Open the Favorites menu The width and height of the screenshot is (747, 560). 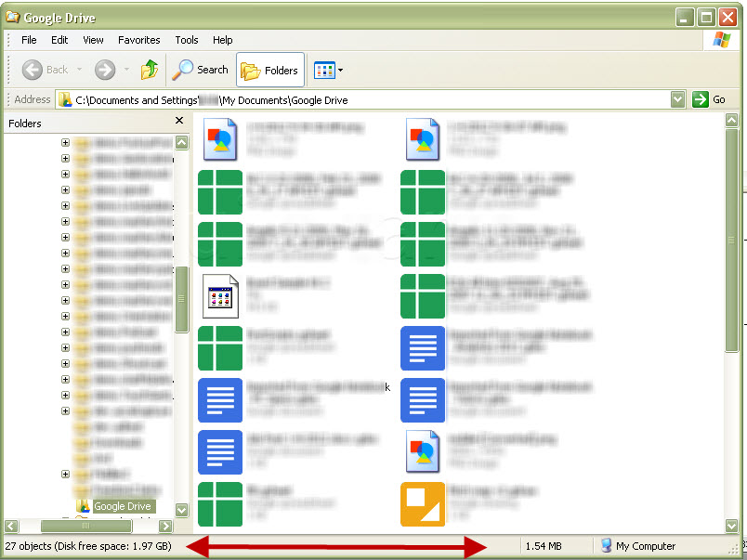(x=138, y=40)
